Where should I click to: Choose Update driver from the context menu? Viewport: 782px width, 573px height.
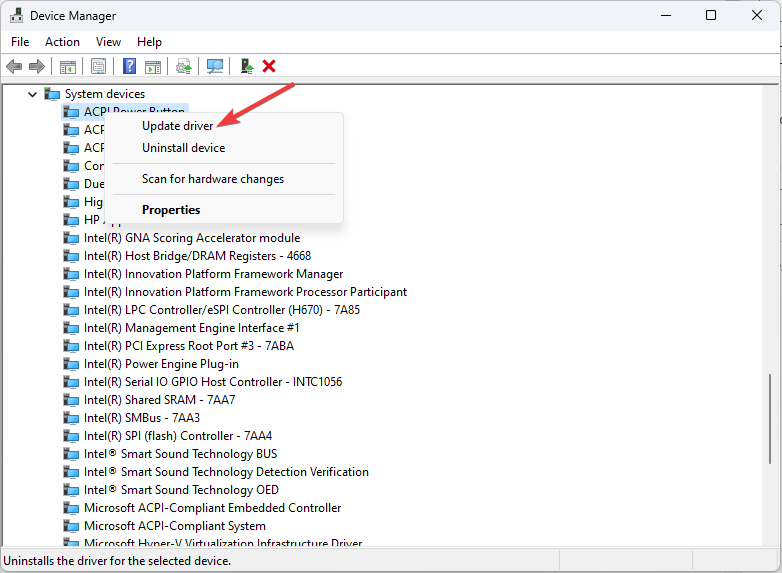pos(177,126)
